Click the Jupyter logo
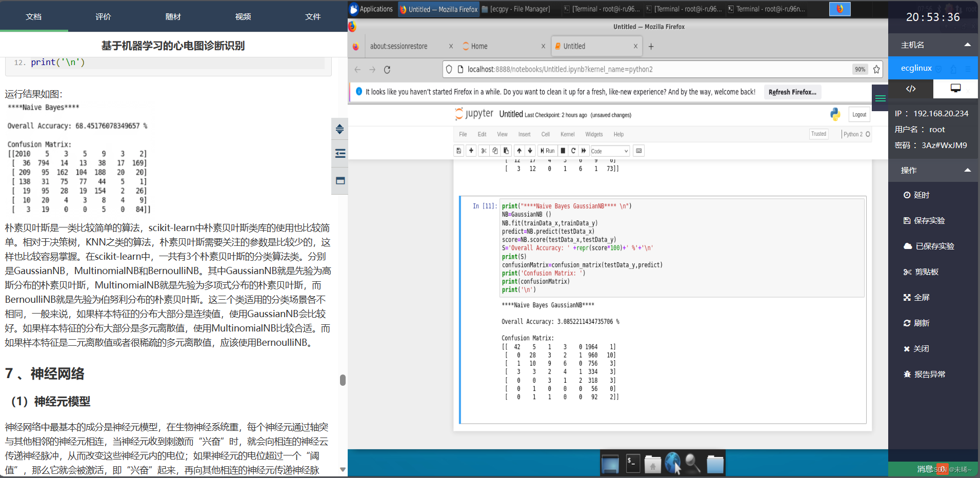This screenshot has height=478, width=980. tap(474, 114)
